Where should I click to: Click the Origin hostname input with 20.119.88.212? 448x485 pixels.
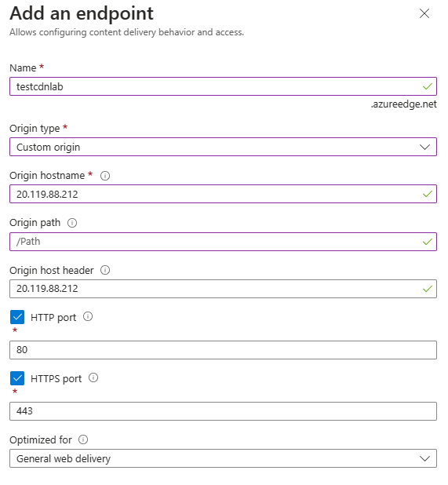click(223, 195)
